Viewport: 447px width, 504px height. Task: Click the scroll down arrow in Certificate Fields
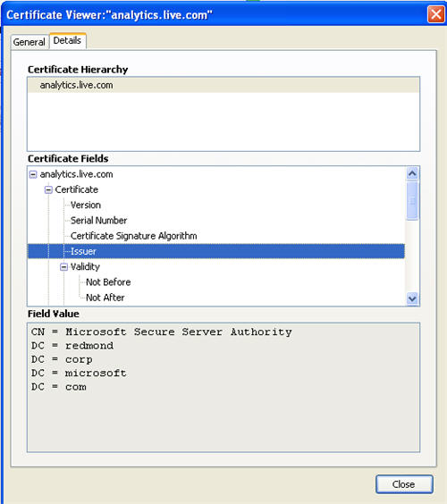412,298
